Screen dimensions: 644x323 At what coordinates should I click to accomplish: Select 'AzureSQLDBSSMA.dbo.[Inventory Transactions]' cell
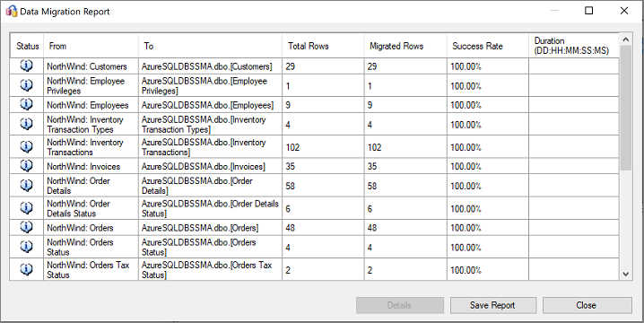210,147
